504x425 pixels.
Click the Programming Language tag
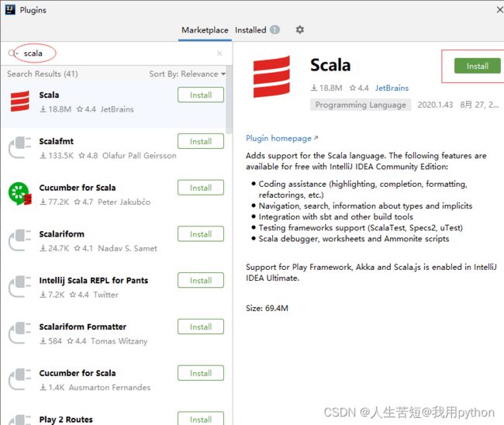click(361, 105)
